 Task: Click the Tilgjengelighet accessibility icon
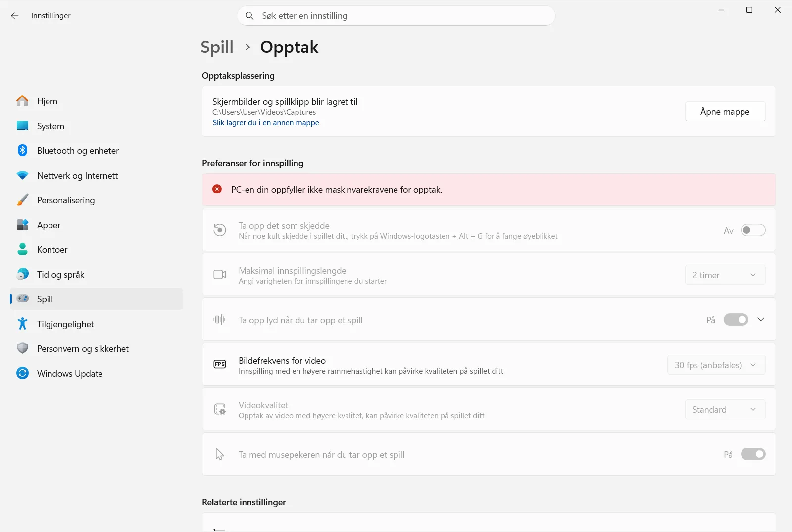[x=22, y=324]
